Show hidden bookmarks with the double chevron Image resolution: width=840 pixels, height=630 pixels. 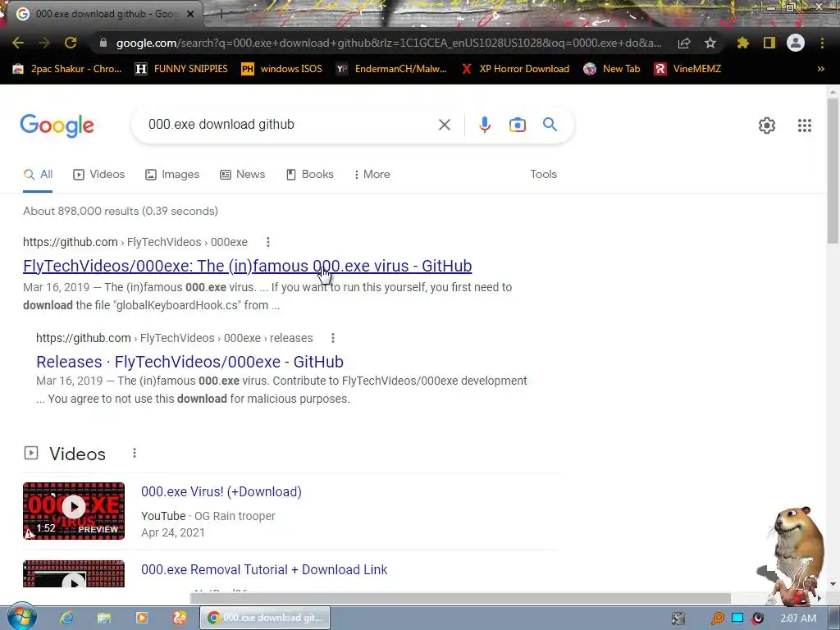[x=820, y=69]
